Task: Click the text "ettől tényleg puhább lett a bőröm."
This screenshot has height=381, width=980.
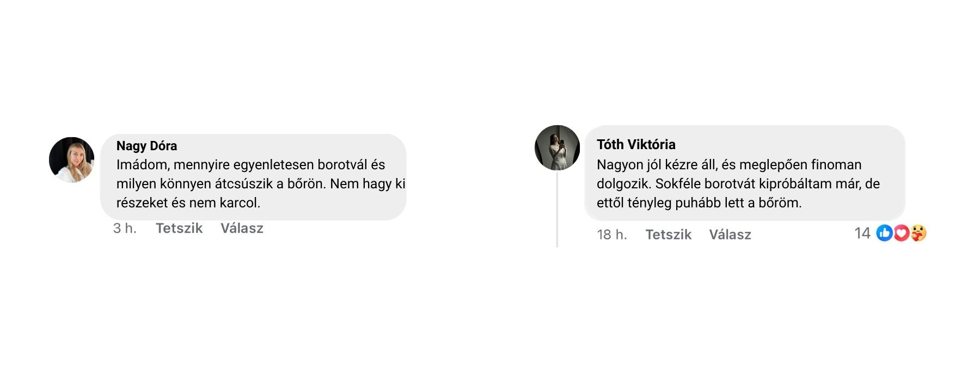Action: pyautogui.click(x=699, y=203)
